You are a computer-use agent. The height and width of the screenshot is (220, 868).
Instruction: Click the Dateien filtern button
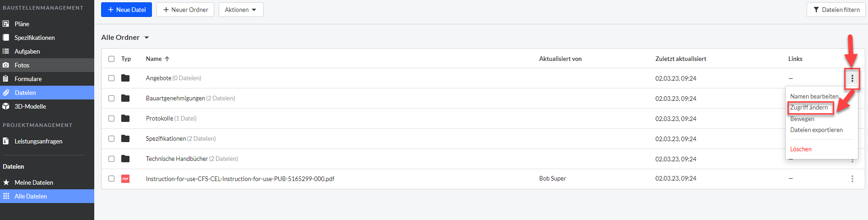coord(836,10)
